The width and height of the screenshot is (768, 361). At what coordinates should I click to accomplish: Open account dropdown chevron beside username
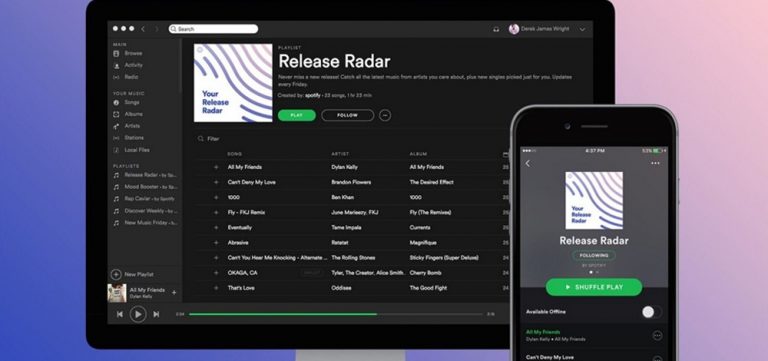pos(582,30)
